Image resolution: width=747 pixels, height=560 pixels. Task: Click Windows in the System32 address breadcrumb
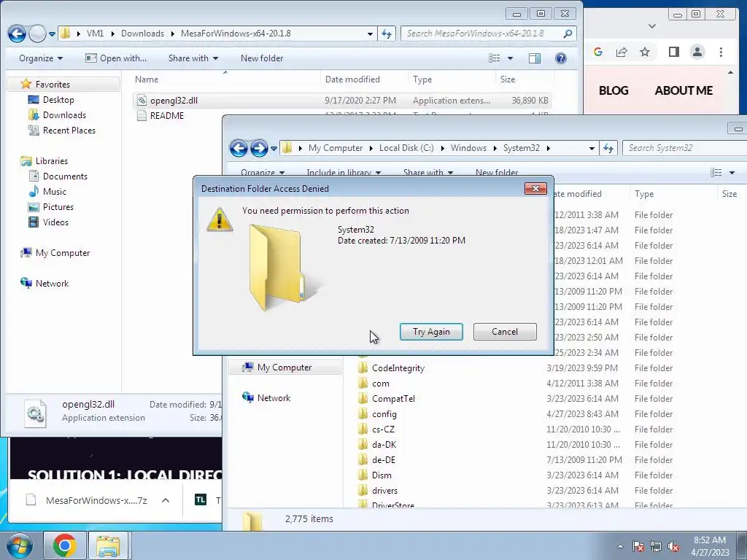tap(469, 148)
